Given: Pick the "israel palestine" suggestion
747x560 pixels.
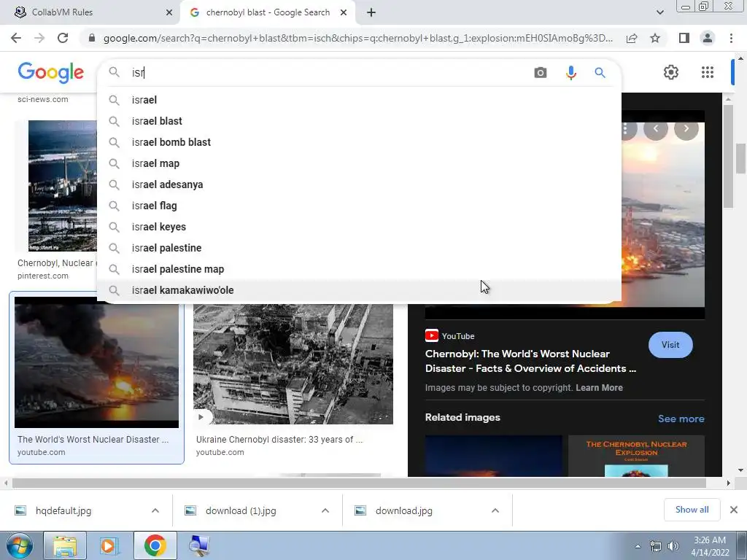Looking at the screenshot, I should click(359, 248).
